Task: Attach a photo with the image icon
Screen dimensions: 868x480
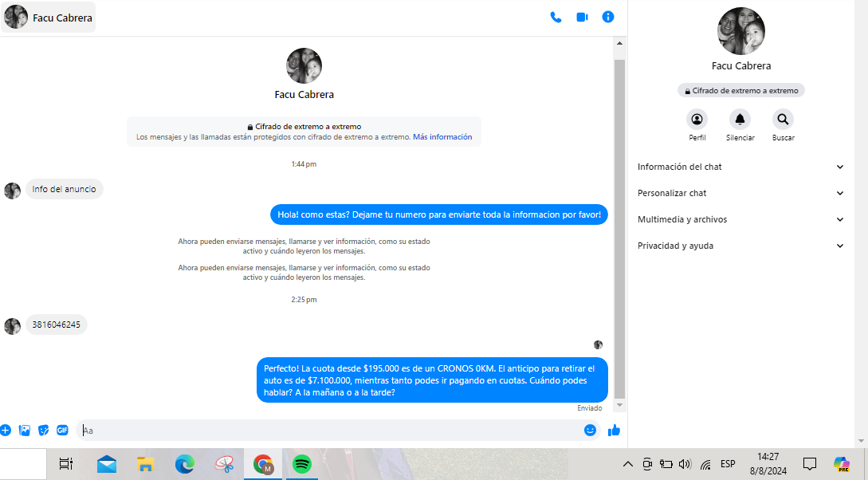Action: pyautogui.click(x=25, y=431)
